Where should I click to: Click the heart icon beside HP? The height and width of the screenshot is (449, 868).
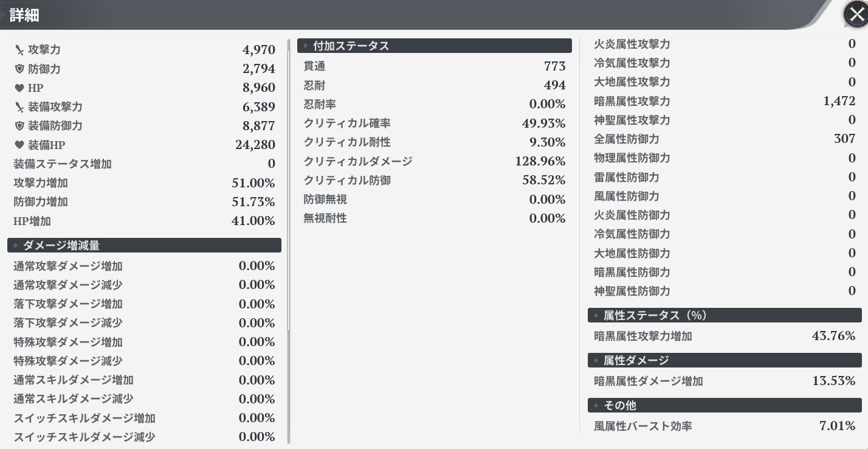click(x=19, y=88)
